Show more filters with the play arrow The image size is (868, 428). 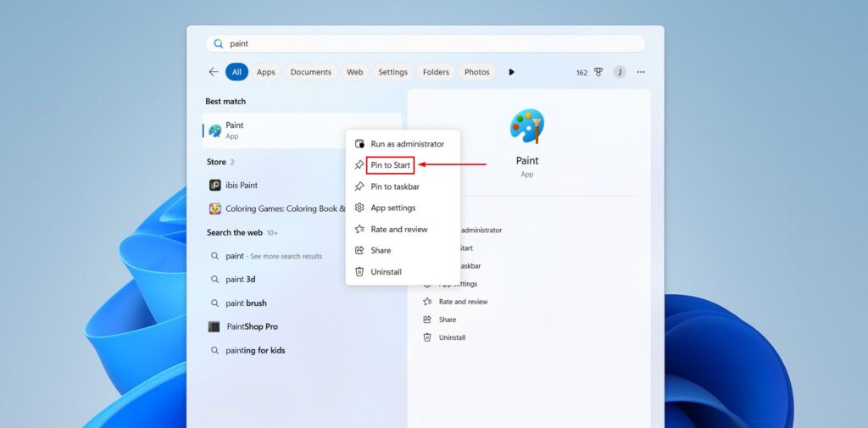[x=511, y=72]
